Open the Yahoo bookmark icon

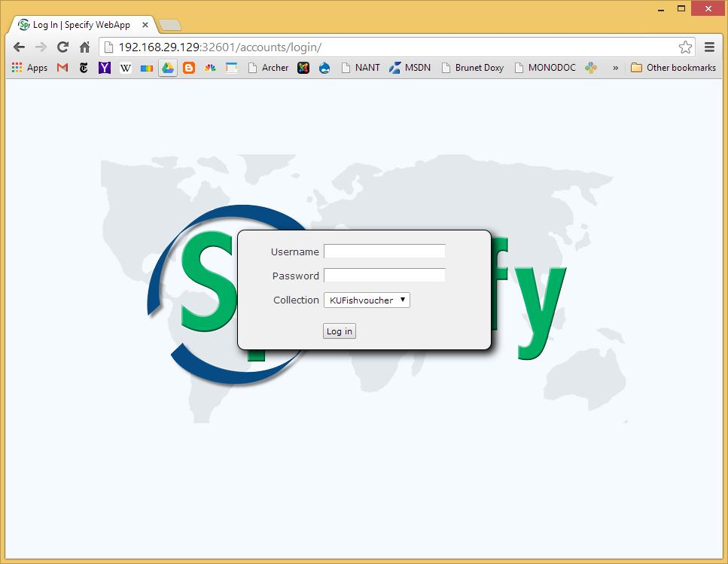pyautogui.click(x=105, y=68)
